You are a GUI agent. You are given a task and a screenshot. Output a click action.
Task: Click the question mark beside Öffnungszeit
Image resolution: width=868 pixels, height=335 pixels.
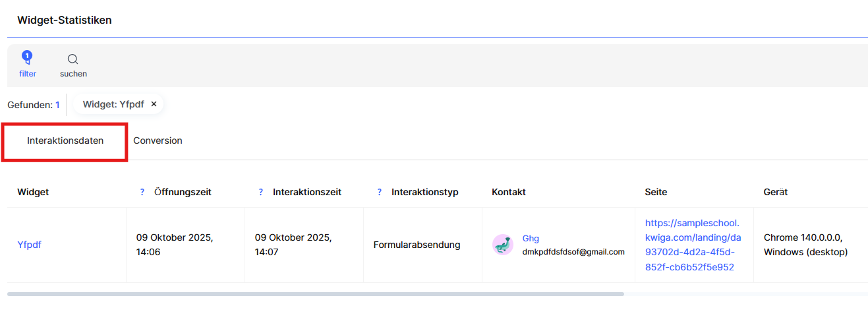142,193
